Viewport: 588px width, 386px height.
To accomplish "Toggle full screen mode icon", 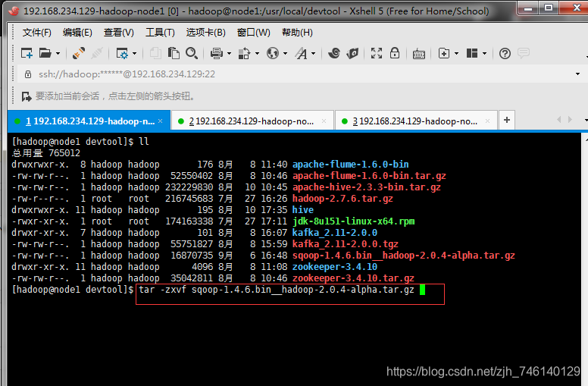I will (x=377, y=53).
